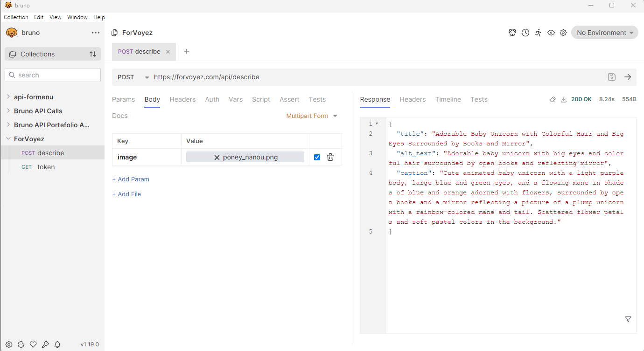The width and height of the screenshot is (644, 351).
Task: Open the Timeline response tab
Action: coord(448,99)
